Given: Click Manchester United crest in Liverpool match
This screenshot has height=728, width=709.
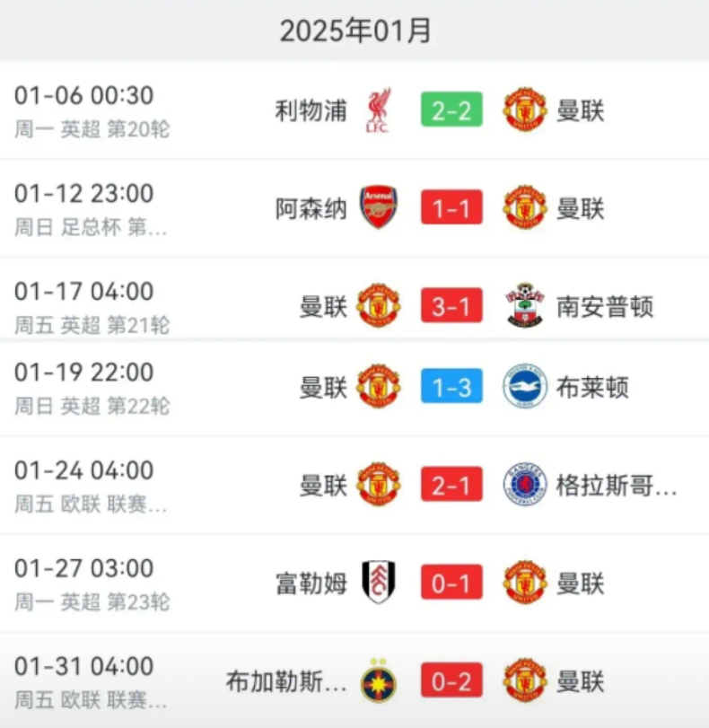Looking at the screenshot, I should 525,110.
